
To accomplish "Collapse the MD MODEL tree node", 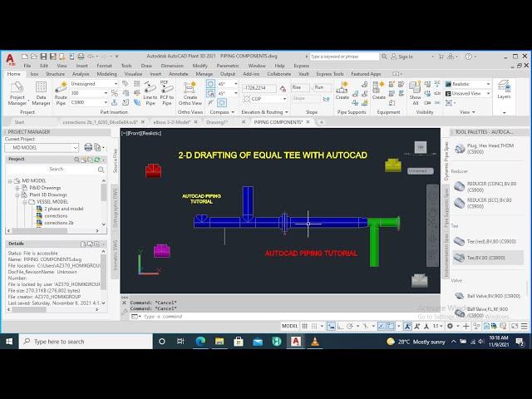I will 10,181.
